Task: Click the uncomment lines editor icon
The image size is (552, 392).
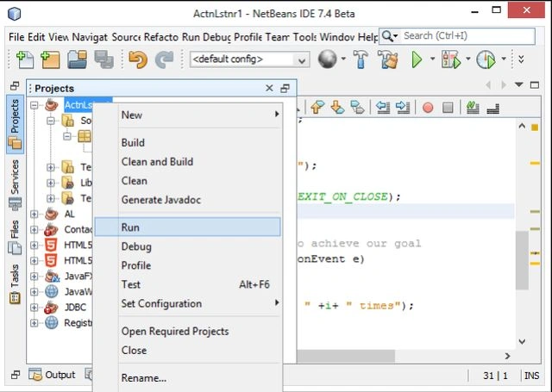Action: coord(492,109)
